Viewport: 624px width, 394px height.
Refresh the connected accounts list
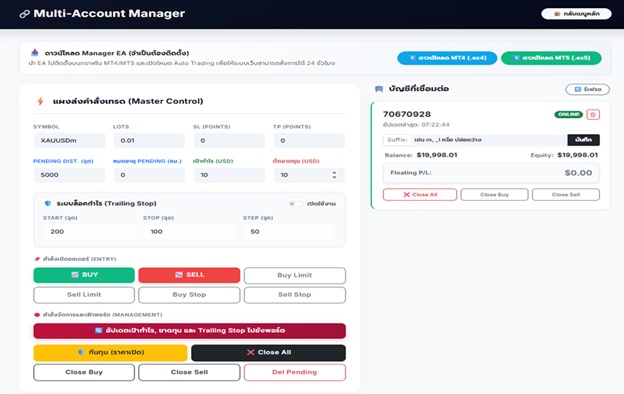coord(587,89)
